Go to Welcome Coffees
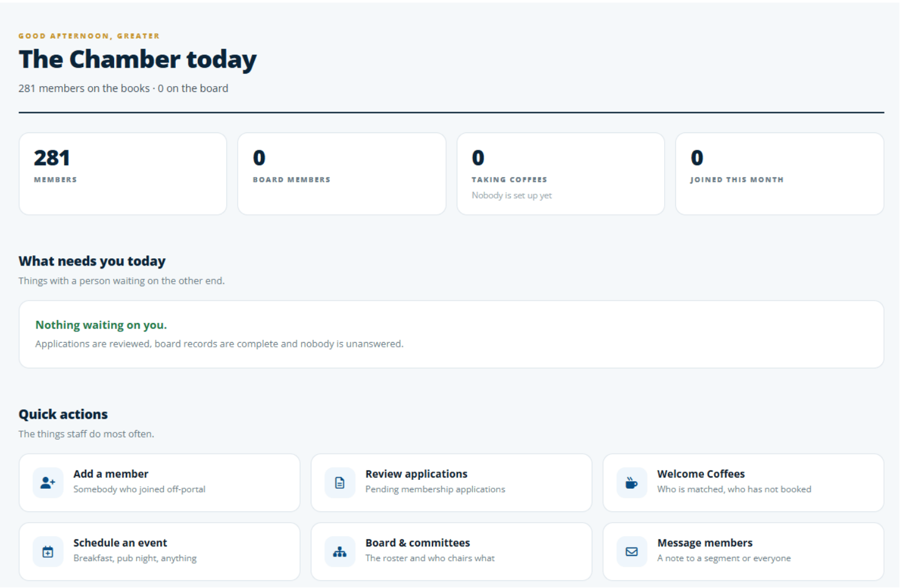Screen dimensions: 900x588 click(743, 483)
